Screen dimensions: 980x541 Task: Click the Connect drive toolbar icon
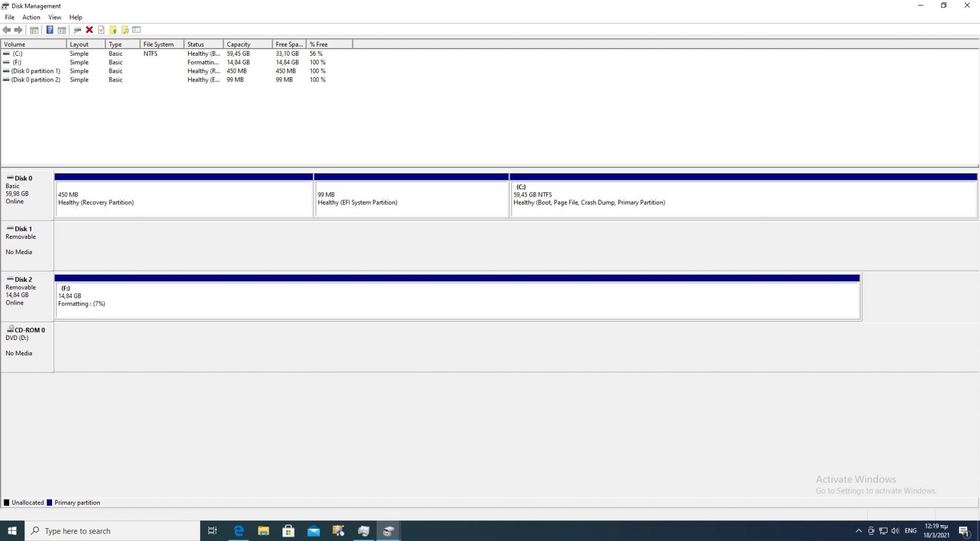point(77,30)
